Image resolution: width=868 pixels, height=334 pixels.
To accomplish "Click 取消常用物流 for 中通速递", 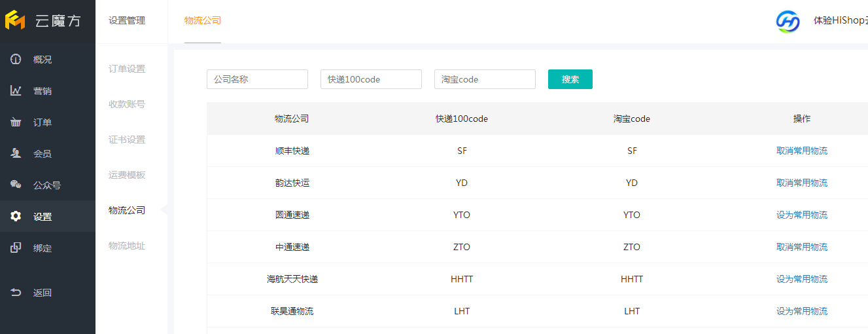I will [x=802, y=247].
